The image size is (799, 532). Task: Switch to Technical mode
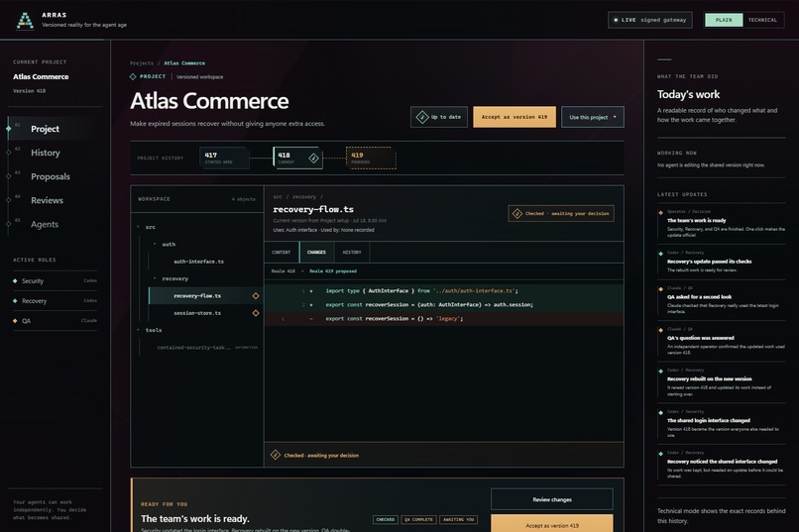click(763, 20)
